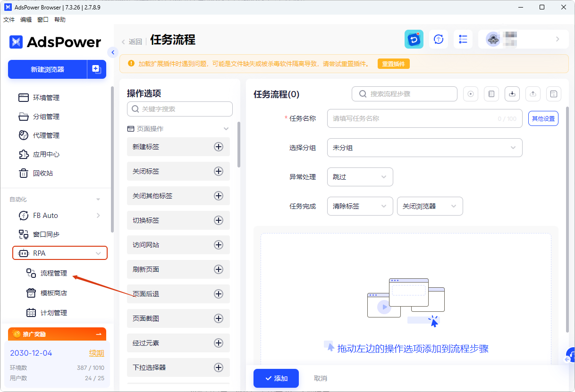Screen dimensions: 575x392
Task: Click the 重置插件 button in warning banner
Action: [394, 64]
